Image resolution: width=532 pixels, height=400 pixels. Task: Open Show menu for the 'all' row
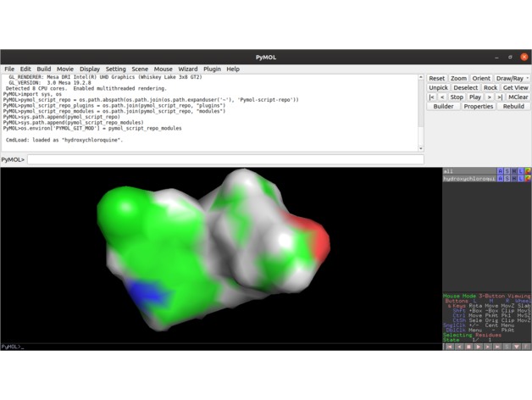tap(507, 171)
